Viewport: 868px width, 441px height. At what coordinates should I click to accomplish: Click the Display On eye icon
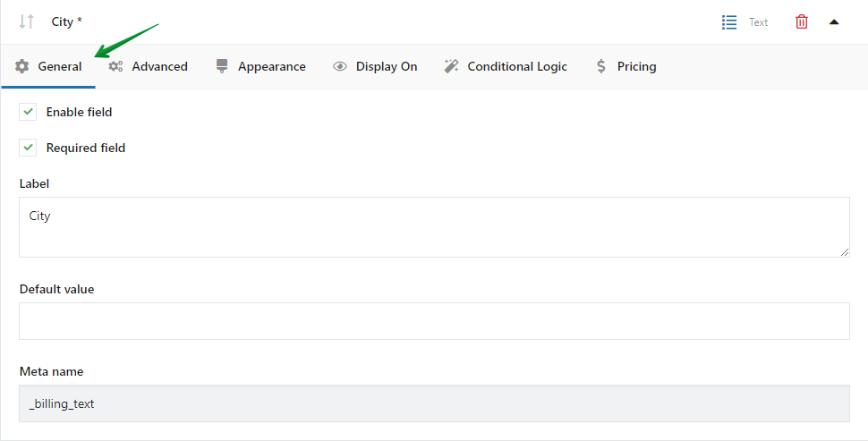click(x=340, y=66)
